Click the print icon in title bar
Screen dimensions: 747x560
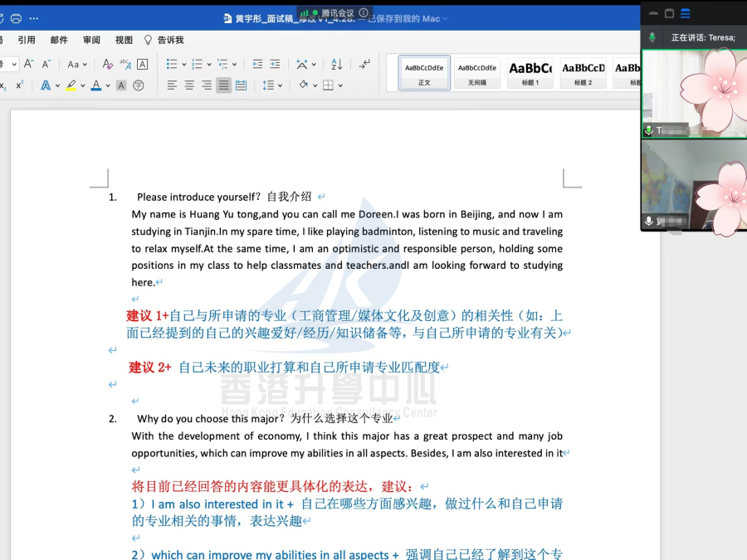pyautogui.click(x=16, y=18)
